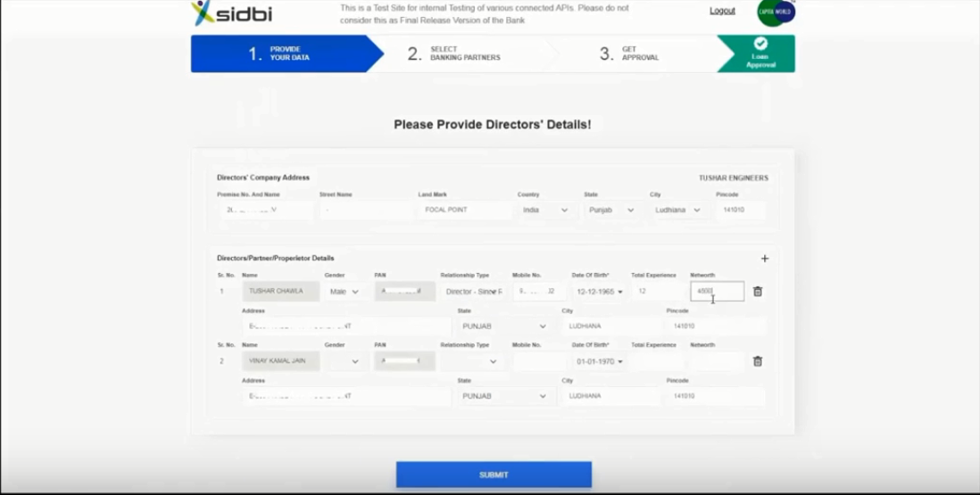Click Directors/Partner/Properietor Details section title
Viewport: 980px width, 495px height.
pos(276,258)
